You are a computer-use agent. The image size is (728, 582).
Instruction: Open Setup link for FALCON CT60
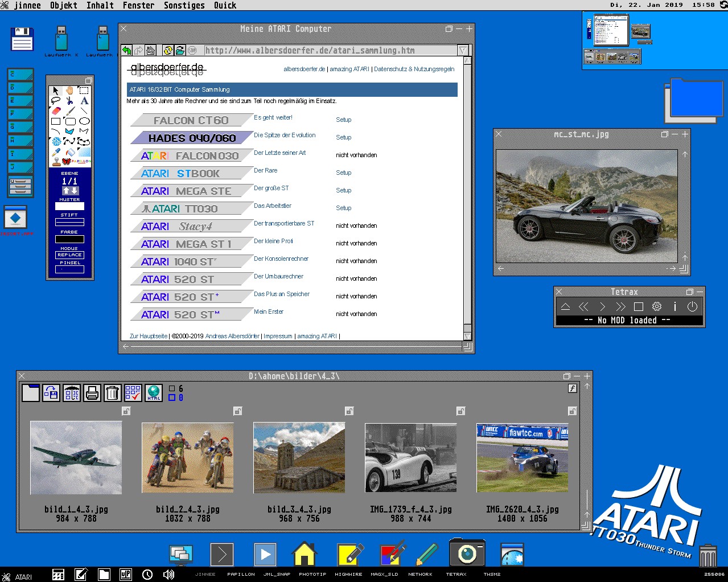[344, 120]
